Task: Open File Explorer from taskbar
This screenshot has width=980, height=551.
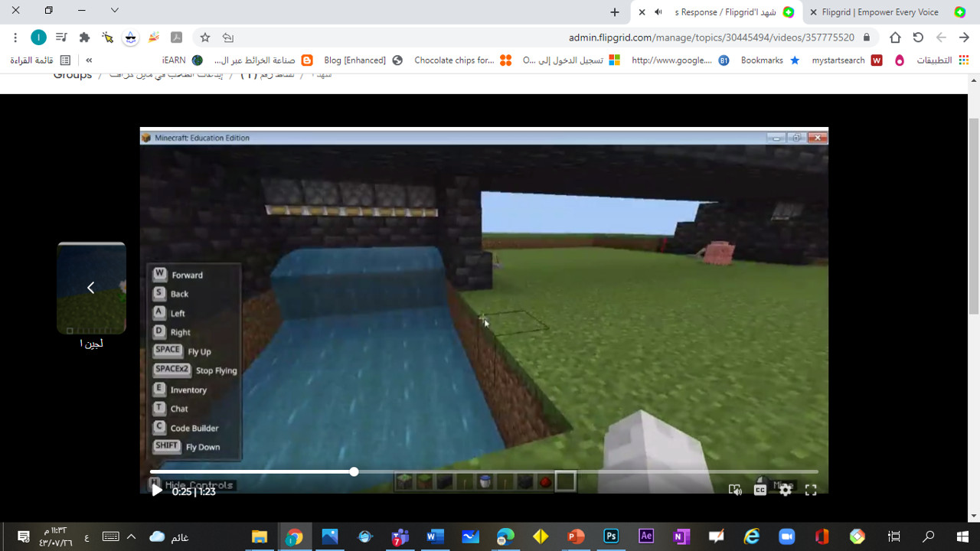Action: click(260, 536)
